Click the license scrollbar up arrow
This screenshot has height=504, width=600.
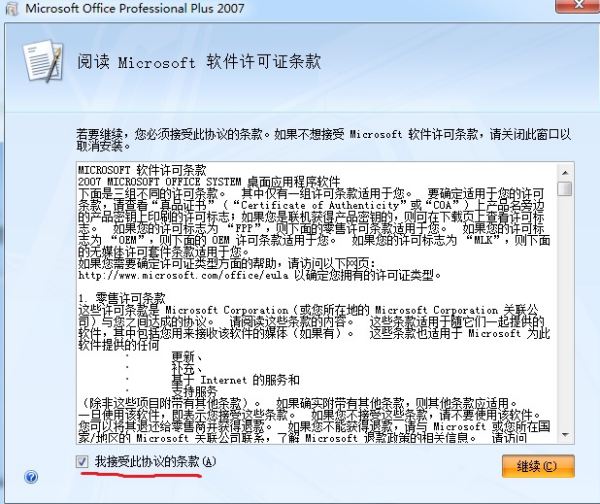pyautogui.click(x=565, y=173)
